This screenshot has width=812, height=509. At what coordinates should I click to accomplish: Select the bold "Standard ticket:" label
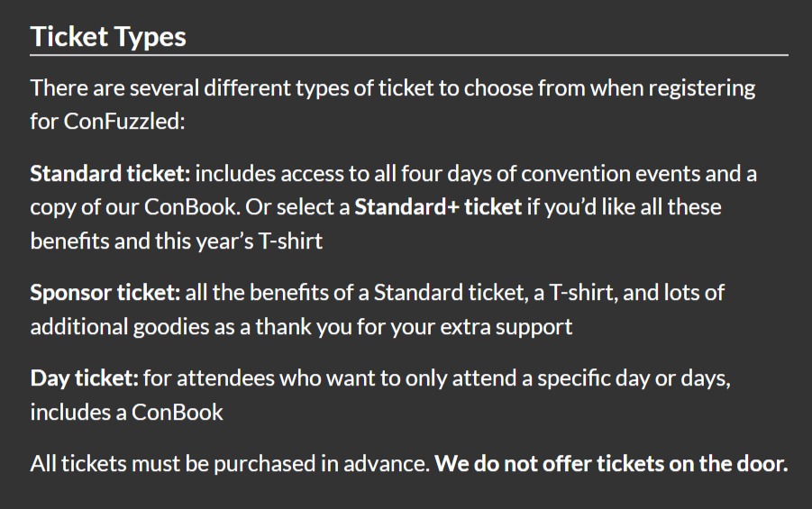point(110,173)
